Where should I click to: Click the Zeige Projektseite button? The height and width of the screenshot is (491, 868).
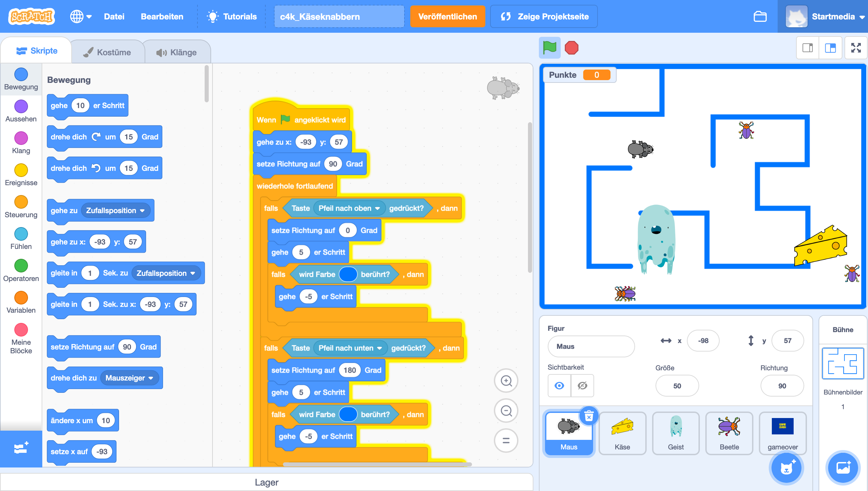[544, 16]
